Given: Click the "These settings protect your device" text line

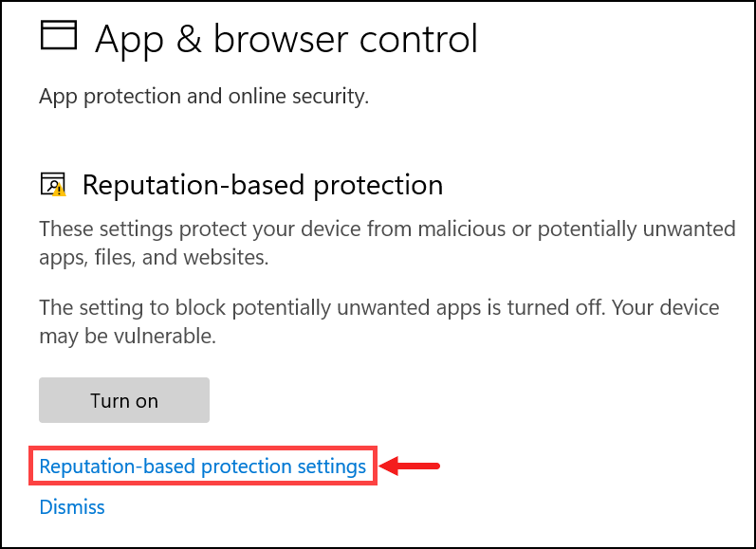Looking at the screenshot, I should tap(387, 229).
